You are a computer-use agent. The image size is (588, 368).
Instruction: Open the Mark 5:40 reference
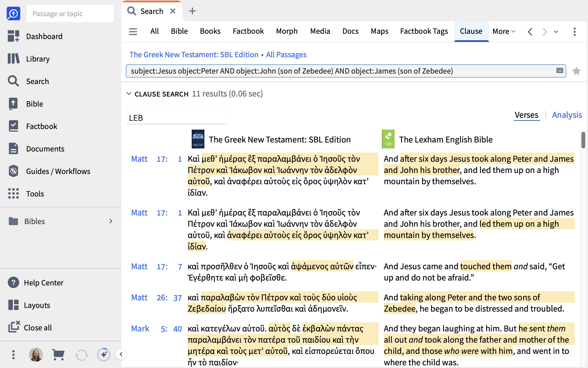point(156,329)
